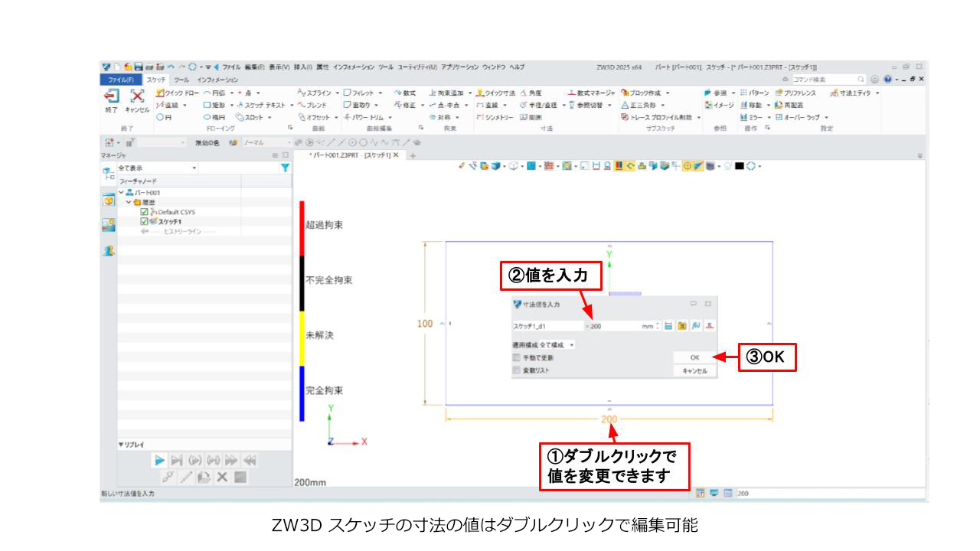Click the filter funnel icon in manager
Image resolution: width=980 pixels, height=551 pixels.
(285, 168)
